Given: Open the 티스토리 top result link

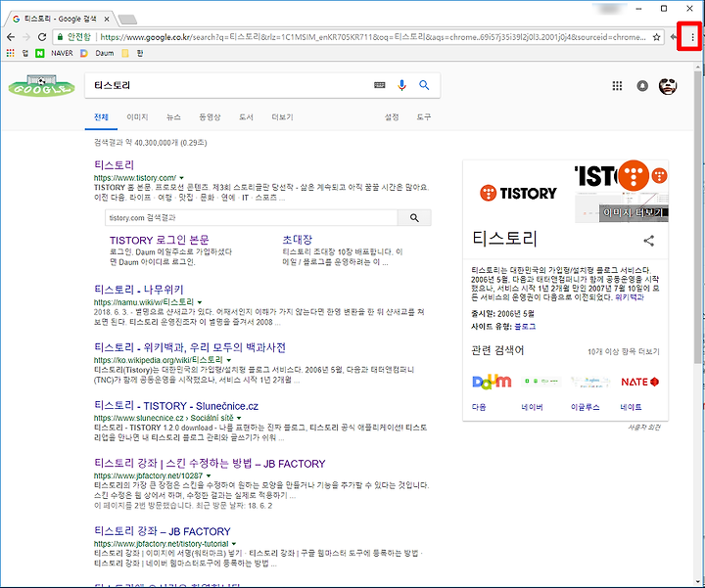Looking at the screenshot, I should point(115,165).
